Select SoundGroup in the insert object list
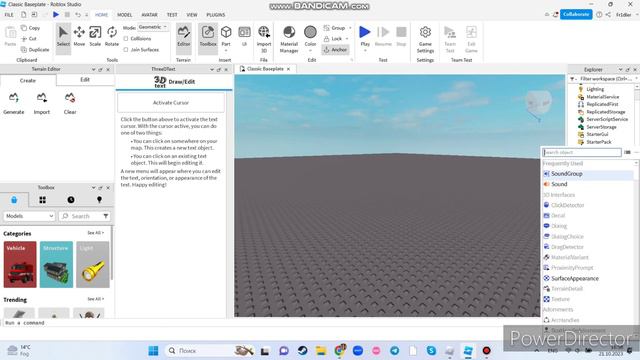Viewport: 640px width, 360px height. pyautogui.click(x=588, y=174)
